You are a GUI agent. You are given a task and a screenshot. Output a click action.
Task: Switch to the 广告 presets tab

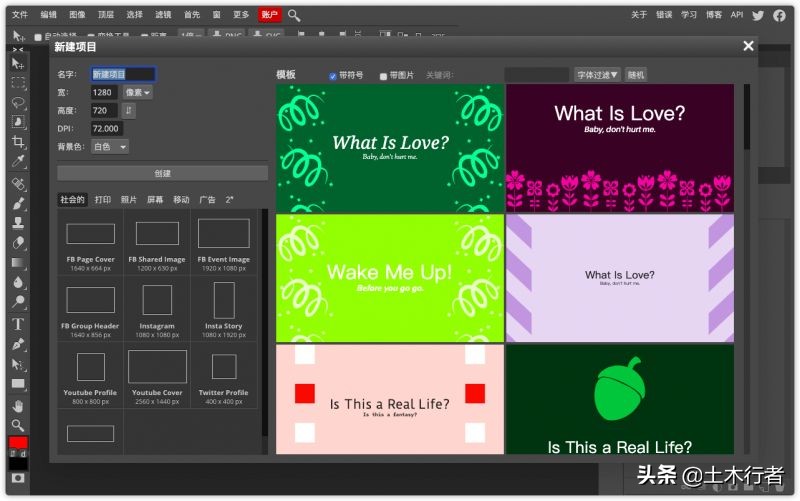(207, 199)
